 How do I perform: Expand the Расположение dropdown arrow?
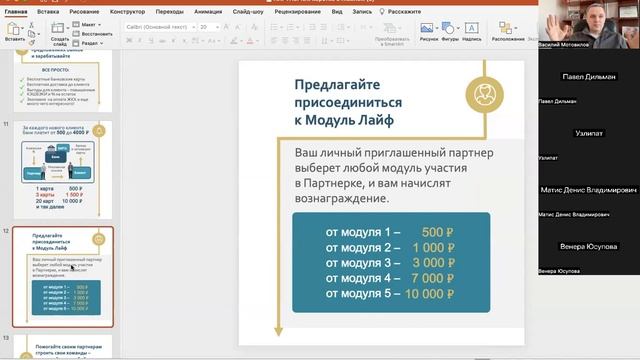click(516, 28)
